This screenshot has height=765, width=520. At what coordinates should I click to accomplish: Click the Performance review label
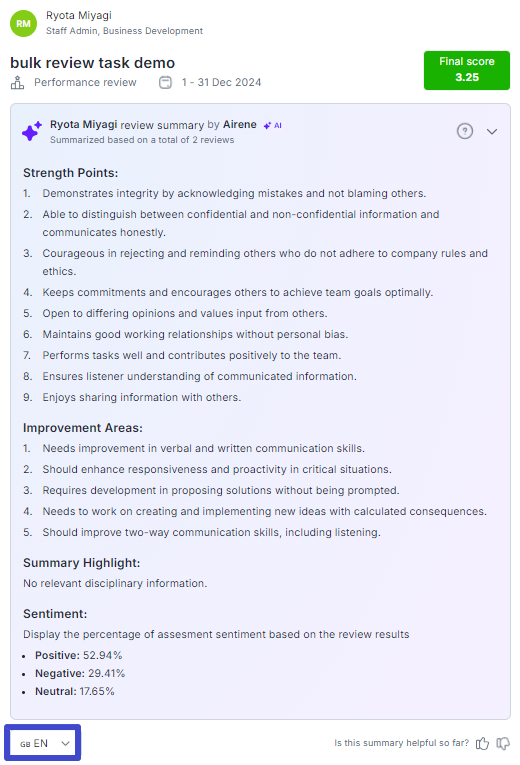[x=85, y=82]
